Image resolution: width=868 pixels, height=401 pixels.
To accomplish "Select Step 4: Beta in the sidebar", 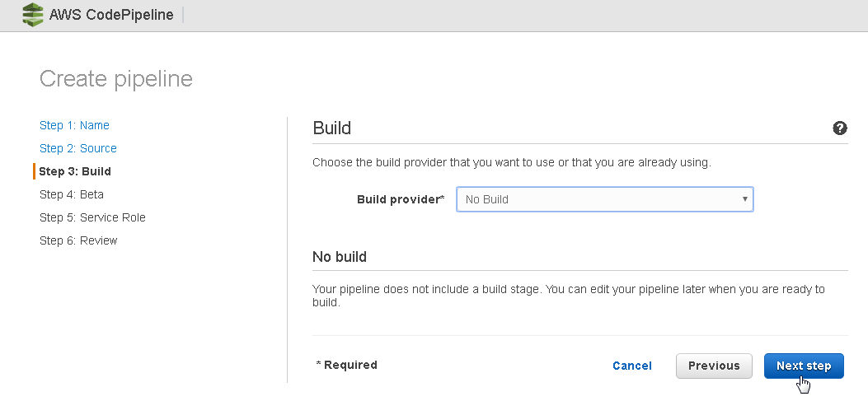I will point(72,194).
